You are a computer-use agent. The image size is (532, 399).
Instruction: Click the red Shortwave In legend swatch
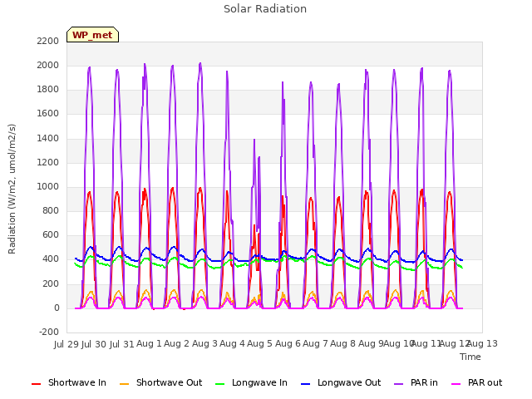(x=37, y=384)
